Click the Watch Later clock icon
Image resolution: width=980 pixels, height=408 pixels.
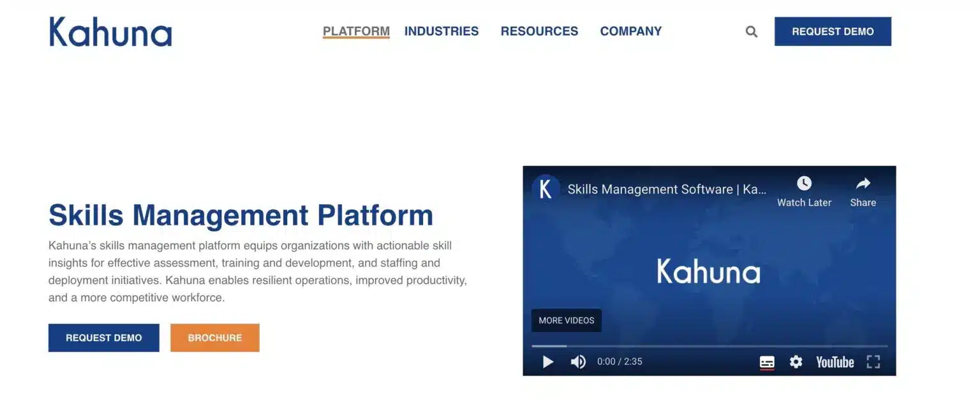[804, 184]
